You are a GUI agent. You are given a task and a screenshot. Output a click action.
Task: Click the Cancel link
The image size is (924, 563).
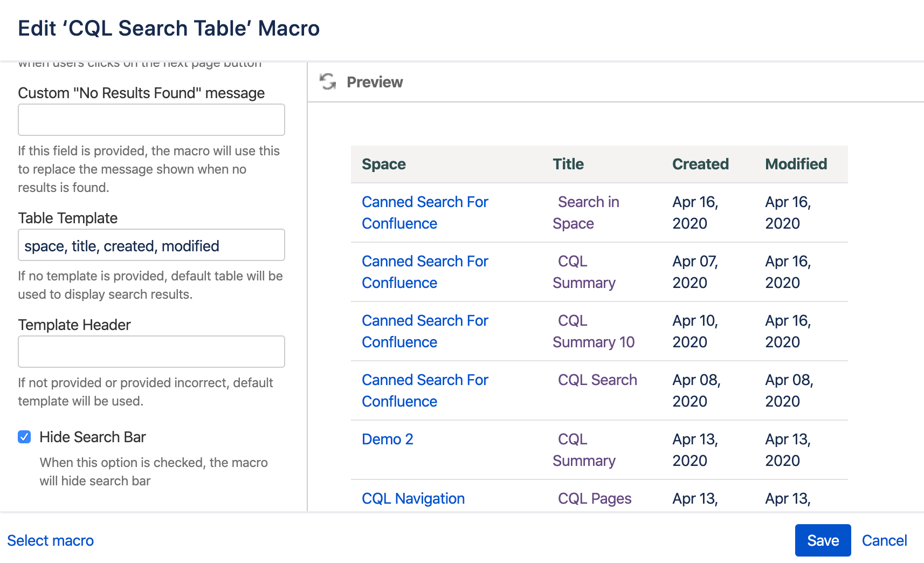coord(884,540)
